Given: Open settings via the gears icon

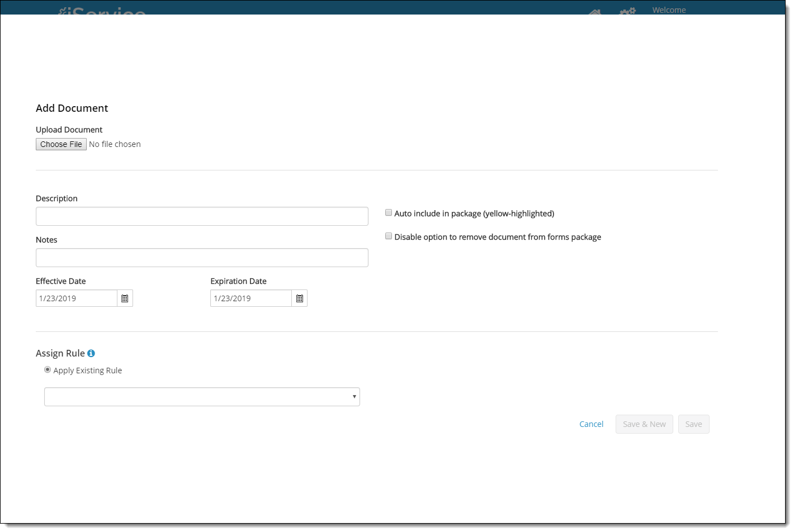Looking at the screenshot, I should tap(627, 11).
